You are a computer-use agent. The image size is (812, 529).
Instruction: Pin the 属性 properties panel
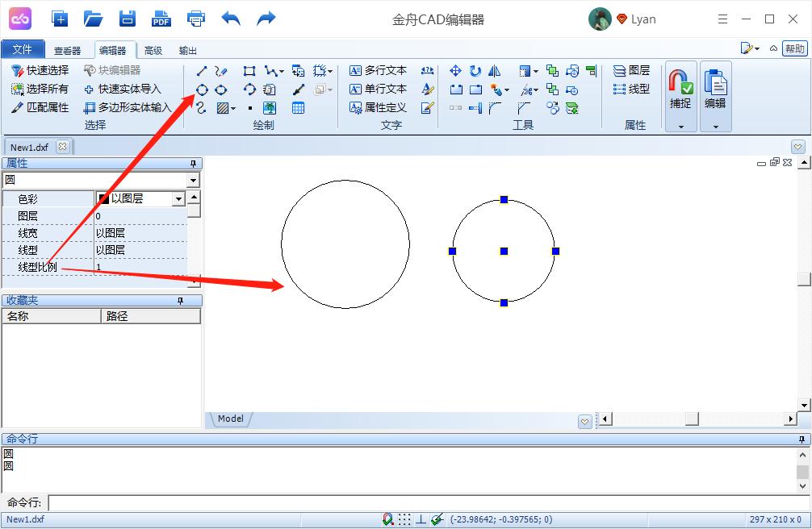(194, 164)
